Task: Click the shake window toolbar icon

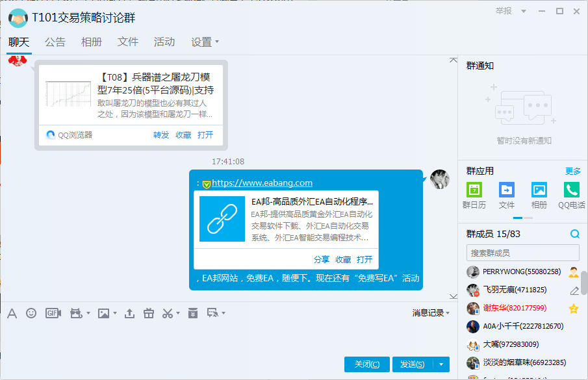Action: click(x=76, y=313)
